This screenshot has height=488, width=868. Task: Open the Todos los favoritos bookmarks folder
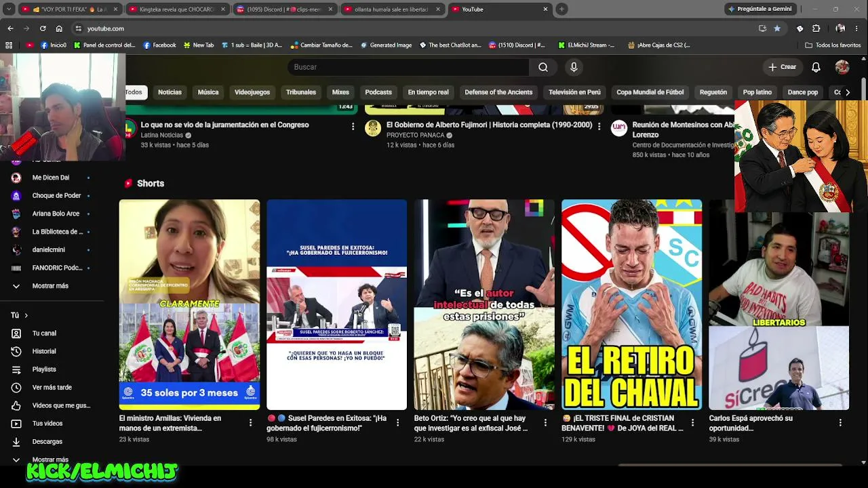coord(833,45)
